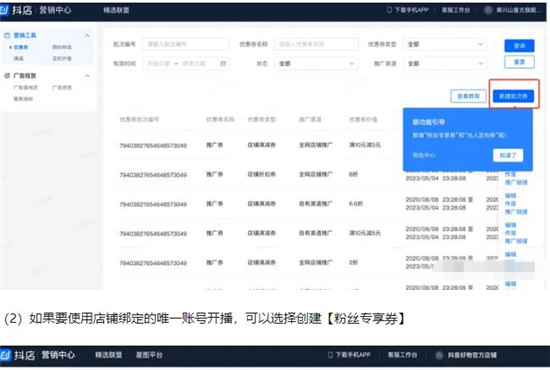Click the batch number in the 2折 row
The image size is (550, 370).
(153, 263)
